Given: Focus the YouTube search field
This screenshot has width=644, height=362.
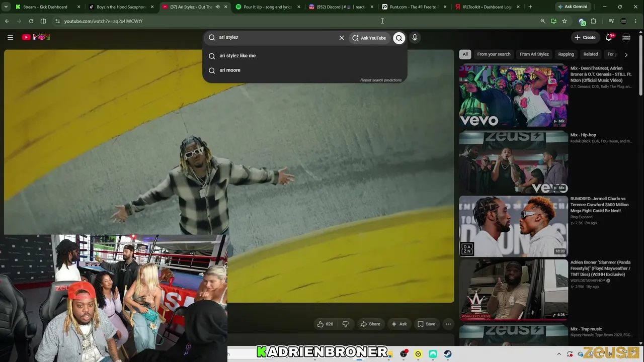Looking at the screenshot, I should pos(277,37).
